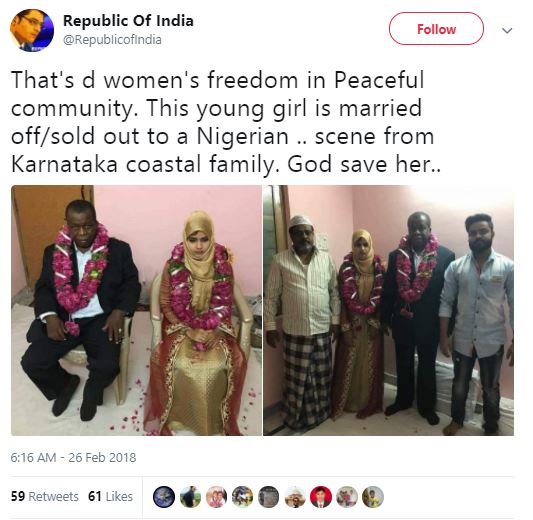
Task: Open the red background liker avatar
Action: [321, 497]
